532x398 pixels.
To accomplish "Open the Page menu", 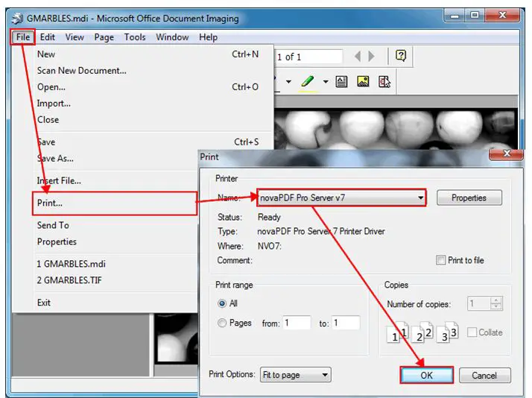I will click(104, 37).
